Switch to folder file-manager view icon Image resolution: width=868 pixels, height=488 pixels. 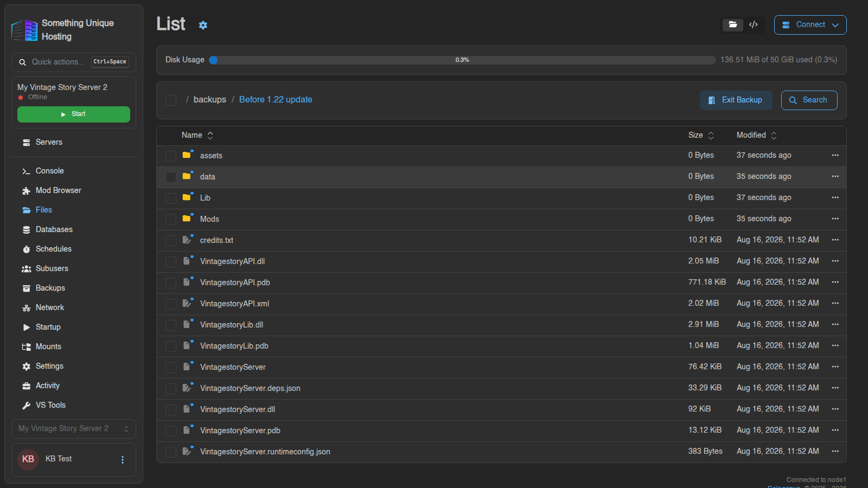(x=733, y=25)
